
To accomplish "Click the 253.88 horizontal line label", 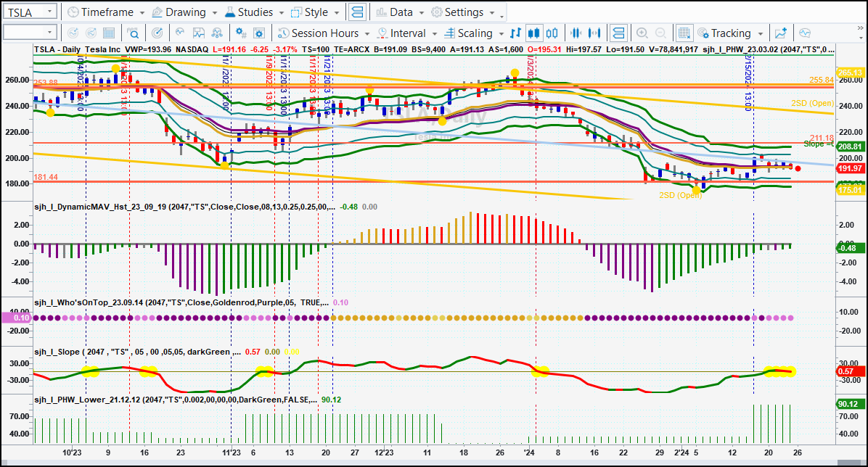I will [x=46, y=83].
